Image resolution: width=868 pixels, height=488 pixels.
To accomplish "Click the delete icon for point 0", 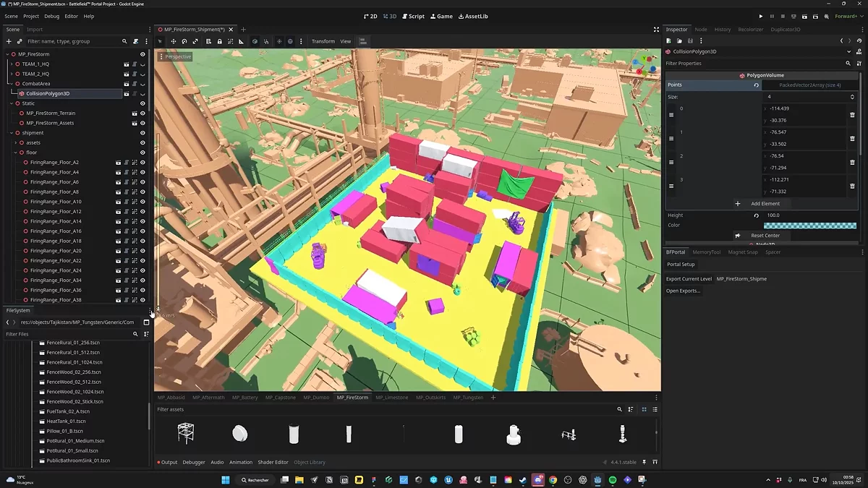I will pyautogui.click(x=852, y=114).
